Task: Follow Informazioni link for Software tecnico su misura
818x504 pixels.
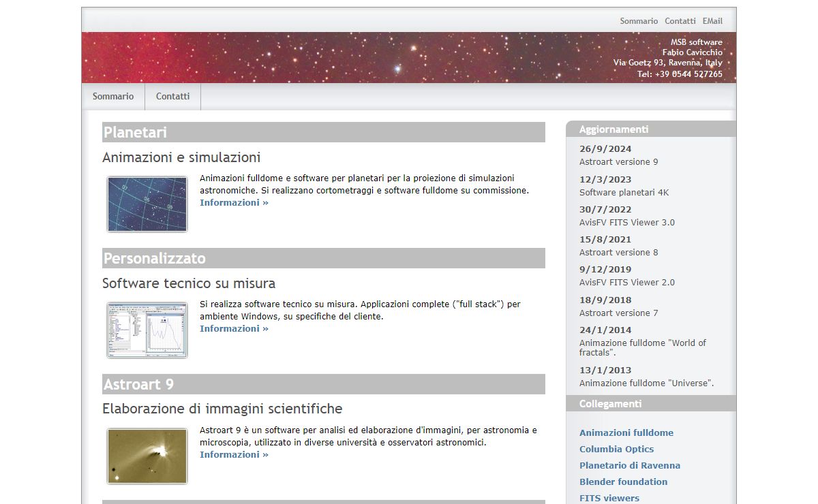Action: [x=234, y=328]
